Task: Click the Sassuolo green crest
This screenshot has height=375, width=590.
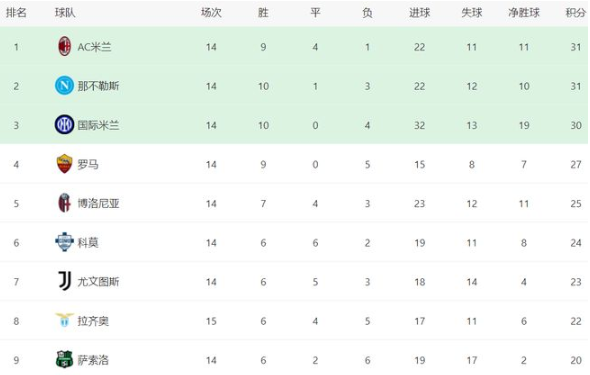Action: pyautogui.click(x=64, y=360)
